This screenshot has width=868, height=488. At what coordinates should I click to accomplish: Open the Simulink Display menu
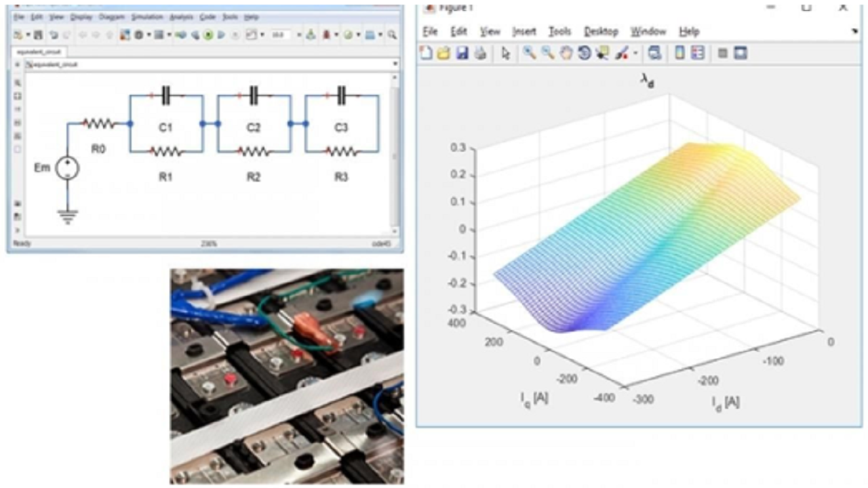point(80,16)
